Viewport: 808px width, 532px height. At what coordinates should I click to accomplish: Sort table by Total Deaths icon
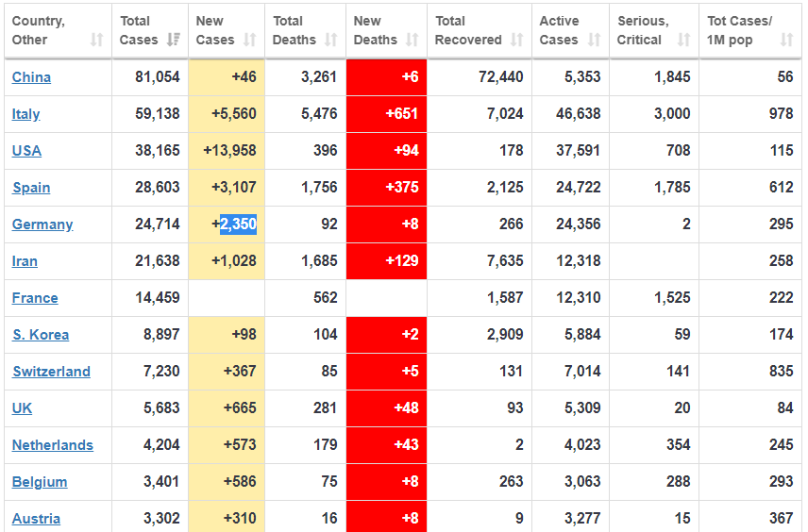point(330,40)
